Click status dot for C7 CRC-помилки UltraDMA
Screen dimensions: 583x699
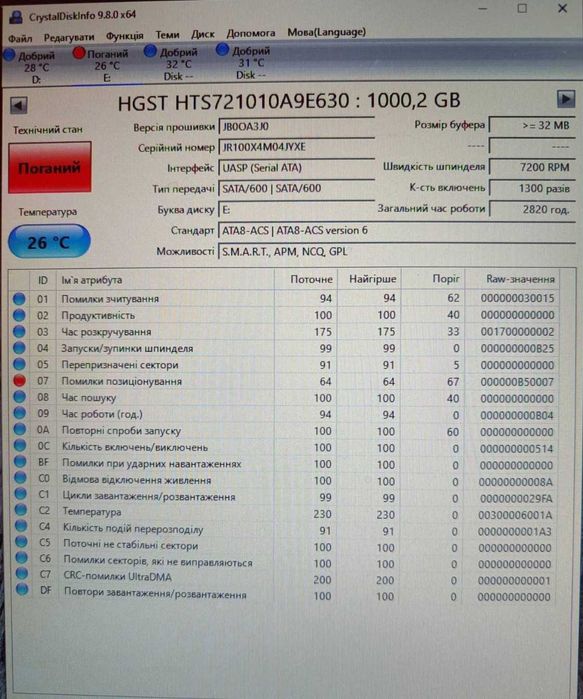click(21, 574)
